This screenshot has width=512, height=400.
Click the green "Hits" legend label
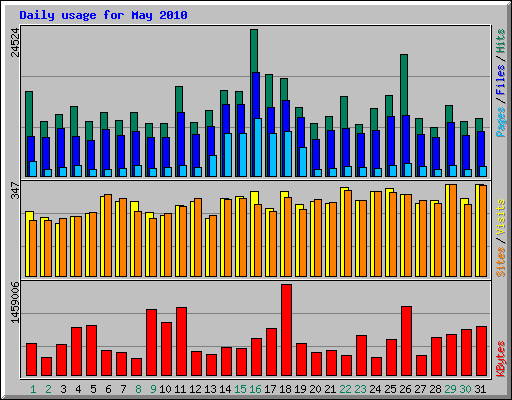point(501,41)
